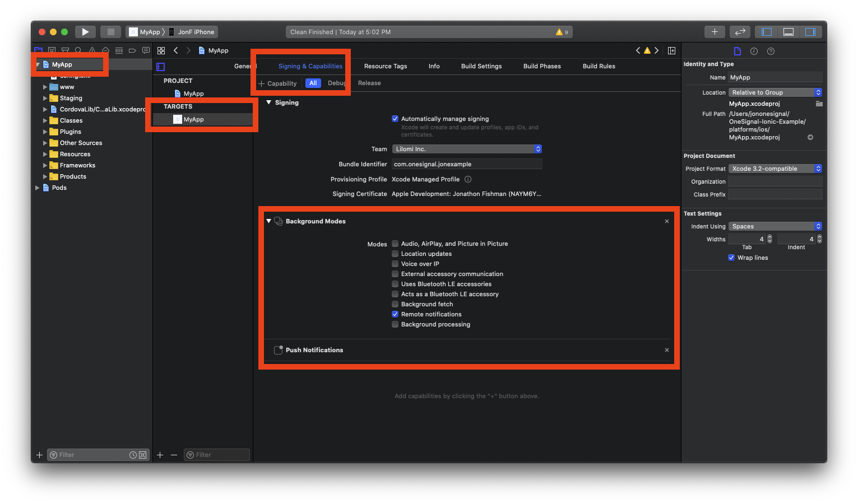Click the + Capability button
The image size is (858, 504).
pyautogui.click(x=277, y=83)
